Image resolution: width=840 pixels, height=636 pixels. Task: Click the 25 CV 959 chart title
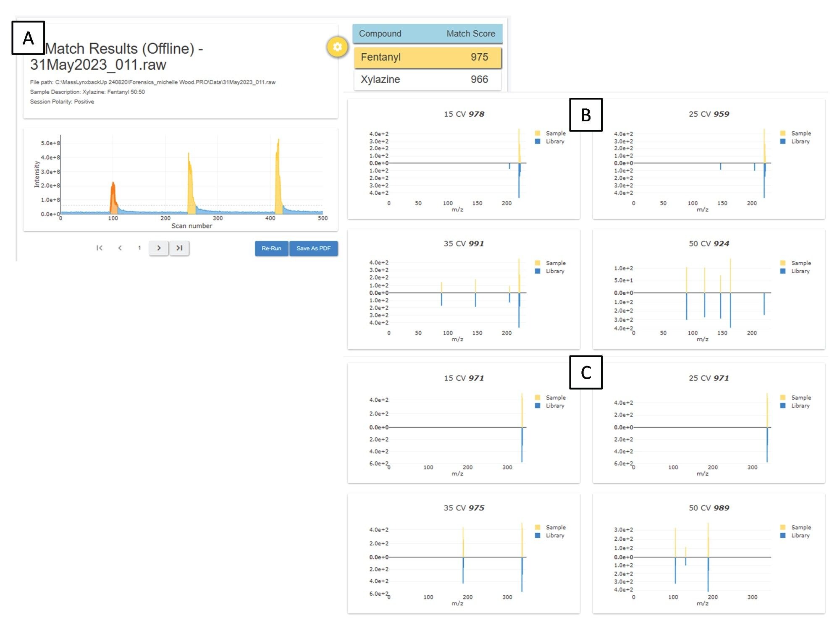point(709,114)
